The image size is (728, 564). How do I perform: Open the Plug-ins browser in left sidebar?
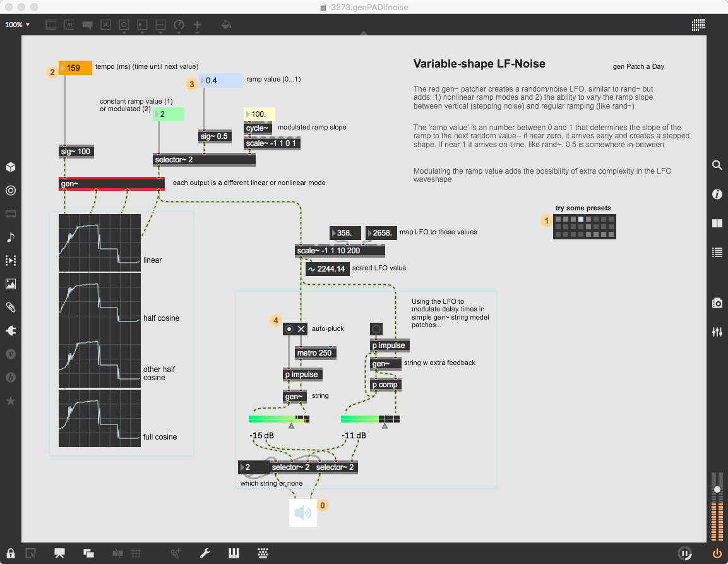tap(11, 330)
